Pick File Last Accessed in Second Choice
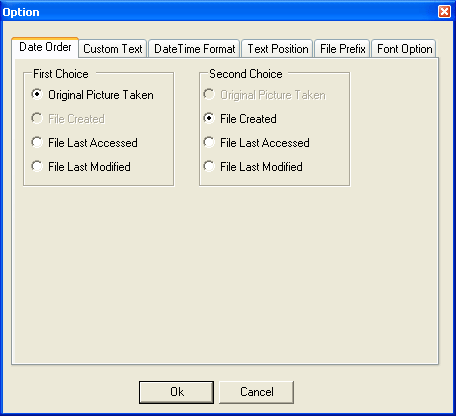The image size is (456, 416). tap(257, 143)
